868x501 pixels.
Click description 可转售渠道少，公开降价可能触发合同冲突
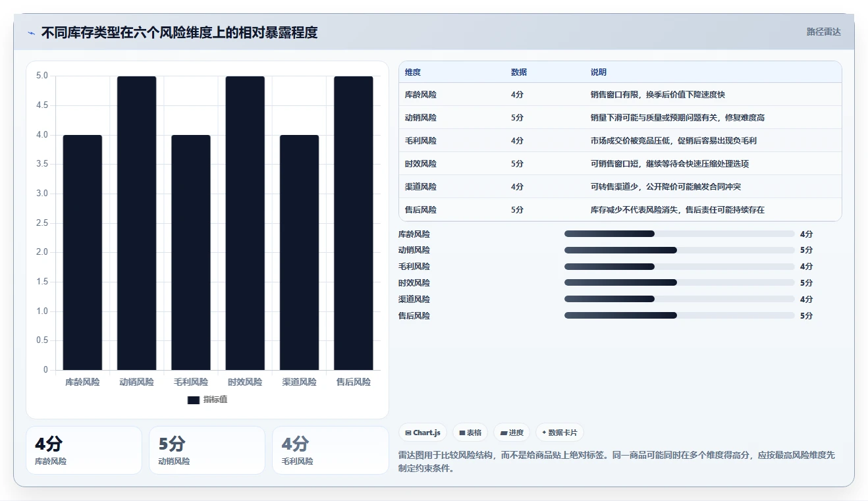666,187
